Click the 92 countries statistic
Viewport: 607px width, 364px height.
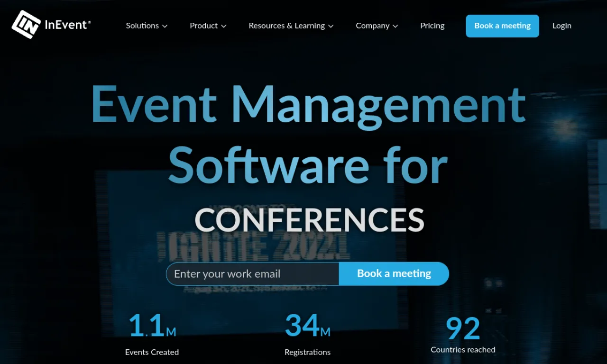[463, 328]
